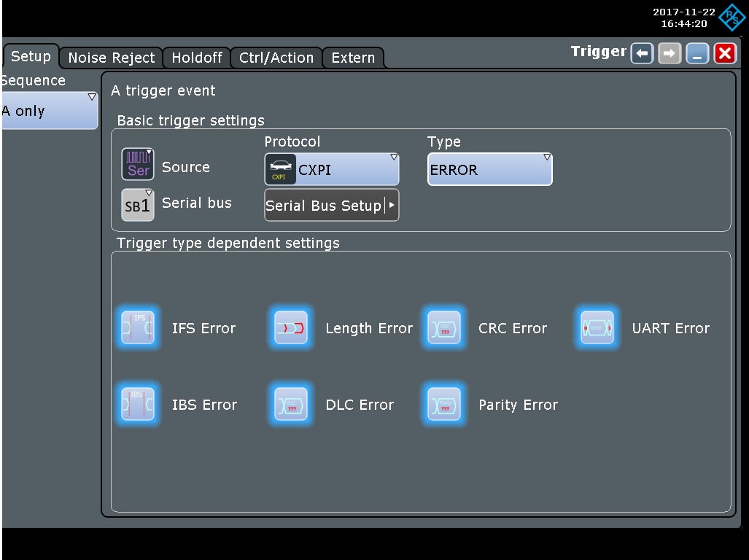Toggle the CRC Error trigger button

443,327
